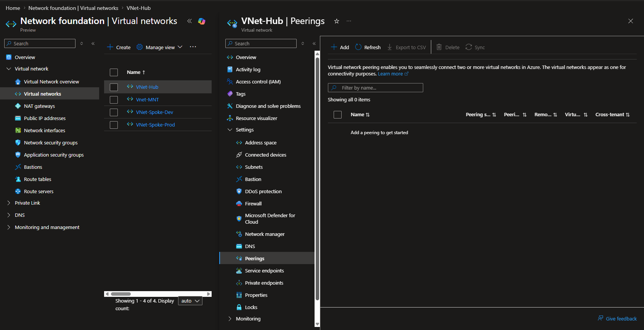Click the Application security groups icon
This screenshot has width=644, height=330.
18,155
